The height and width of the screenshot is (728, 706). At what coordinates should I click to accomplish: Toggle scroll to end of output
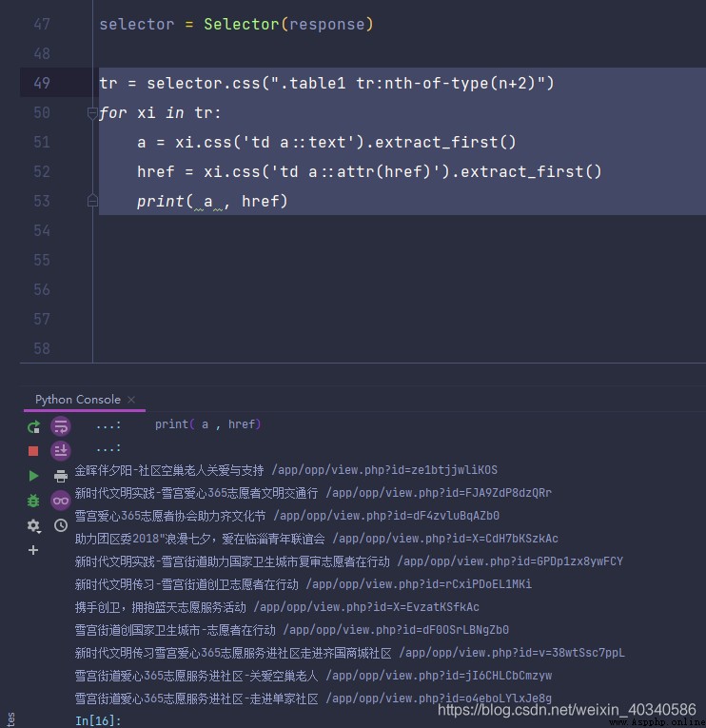pyautogui.click(x=61, y=450)
